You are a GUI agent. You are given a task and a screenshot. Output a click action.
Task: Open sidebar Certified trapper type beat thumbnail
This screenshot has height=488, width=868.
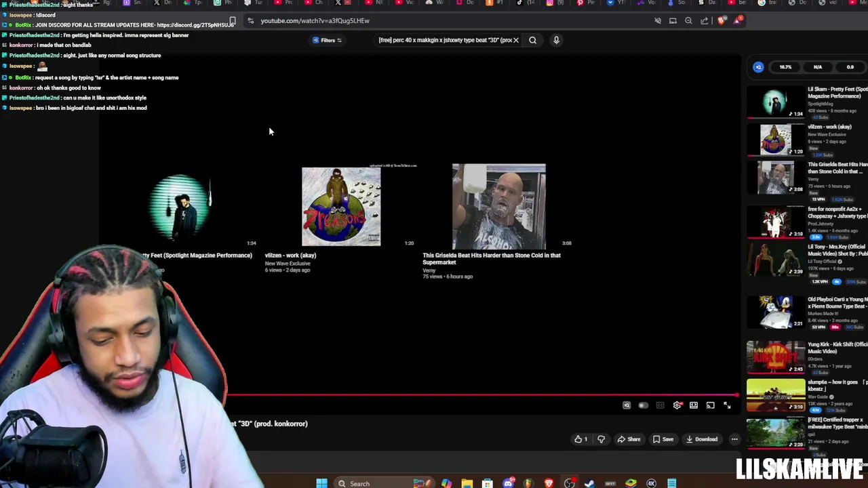point(776,432)
